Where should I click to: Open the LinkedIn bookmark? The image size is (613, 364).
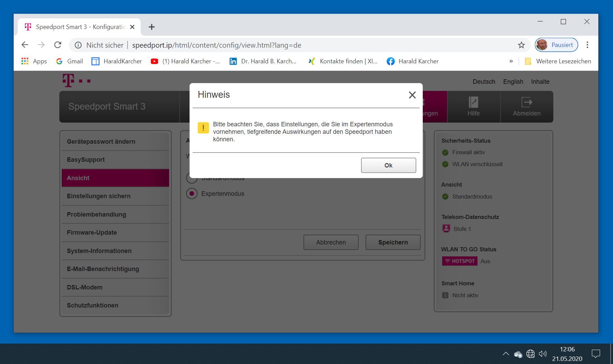point(263,61)
